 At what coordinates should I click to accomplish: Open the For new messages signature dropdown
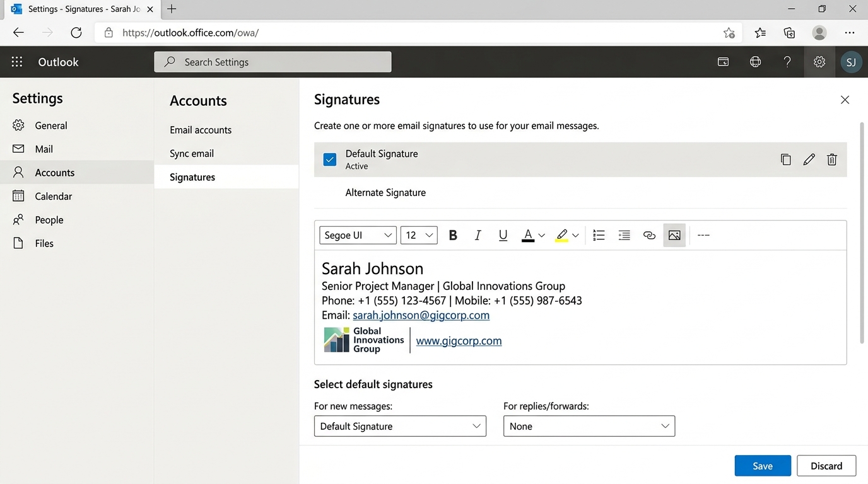pyautogui.click(x=400, y=426)
